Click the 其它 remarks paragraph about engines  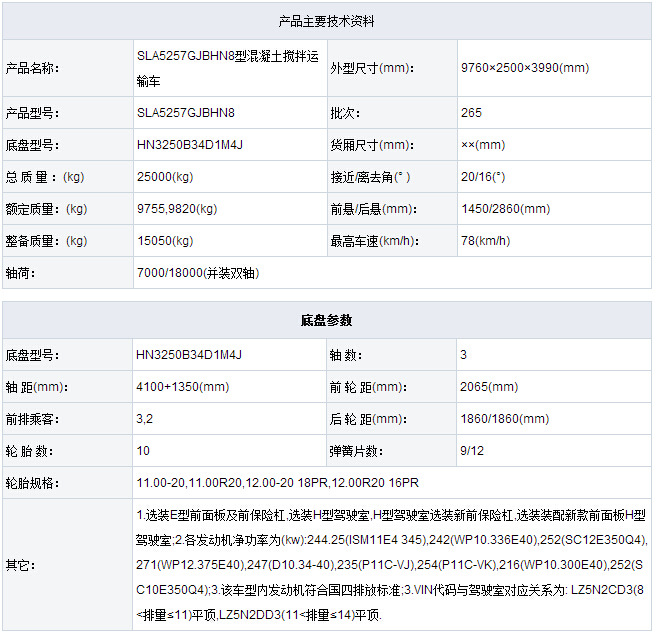pos(391,565)
